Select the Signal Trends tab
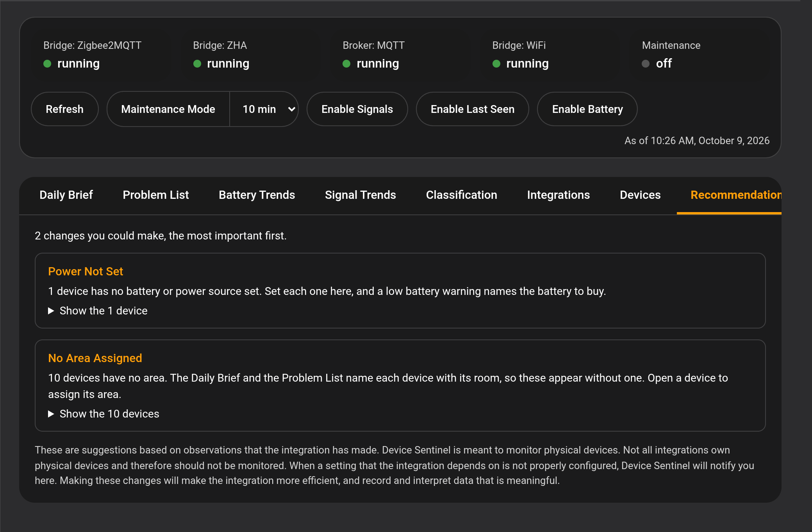 360,195
